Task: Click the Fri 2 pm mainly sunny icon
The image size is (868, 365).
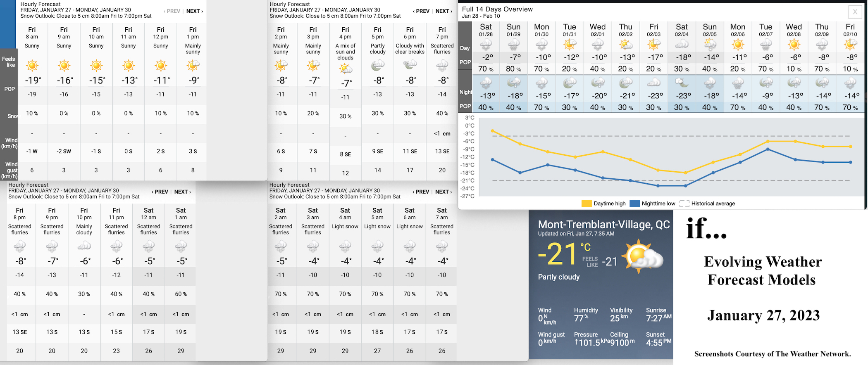Action: point(281,65)
